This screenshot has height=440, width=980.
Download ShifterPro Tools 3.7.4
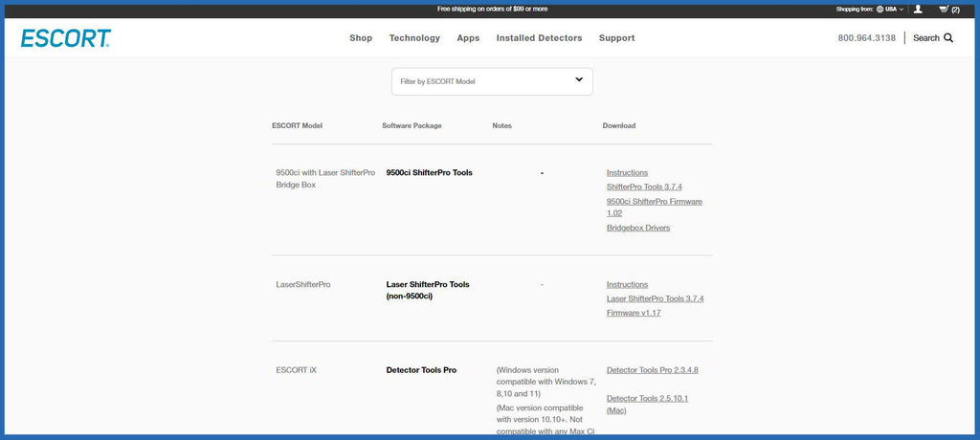click(x=644, y=187)
